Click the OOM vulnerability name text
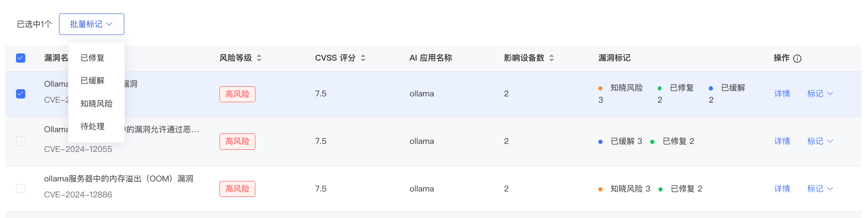 click(118, 179)
